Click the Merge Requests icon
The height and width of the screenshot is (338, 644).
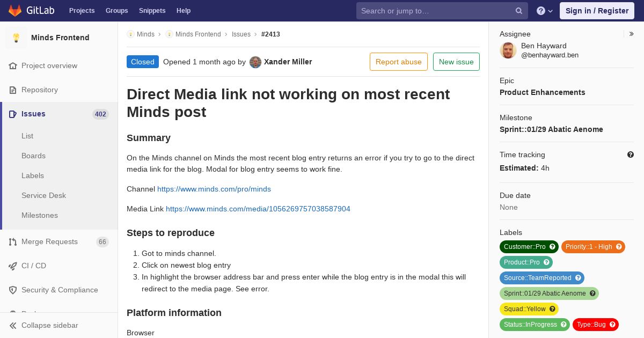tap(13, 242)
